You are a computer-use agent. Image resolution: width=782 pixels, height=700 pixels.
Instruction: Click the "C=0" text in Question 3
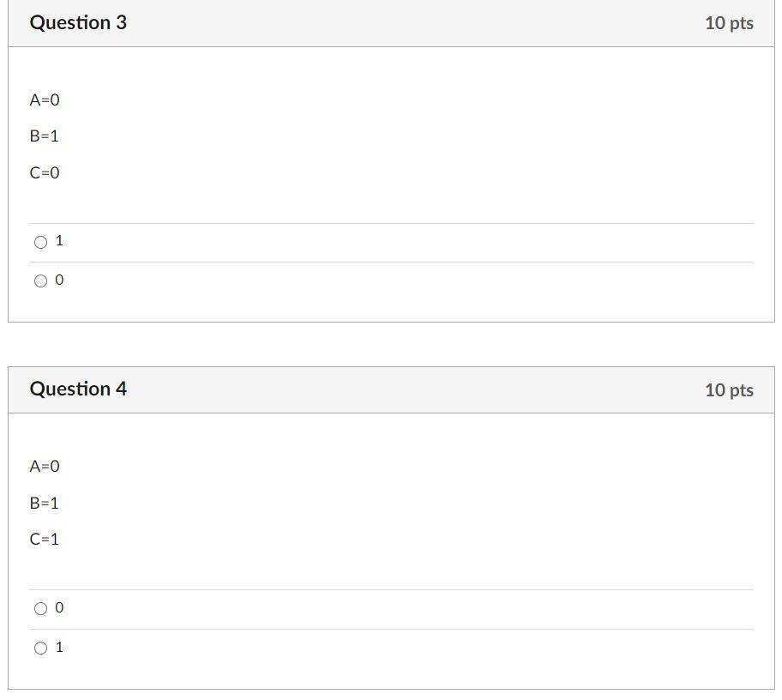click(44, 172)
